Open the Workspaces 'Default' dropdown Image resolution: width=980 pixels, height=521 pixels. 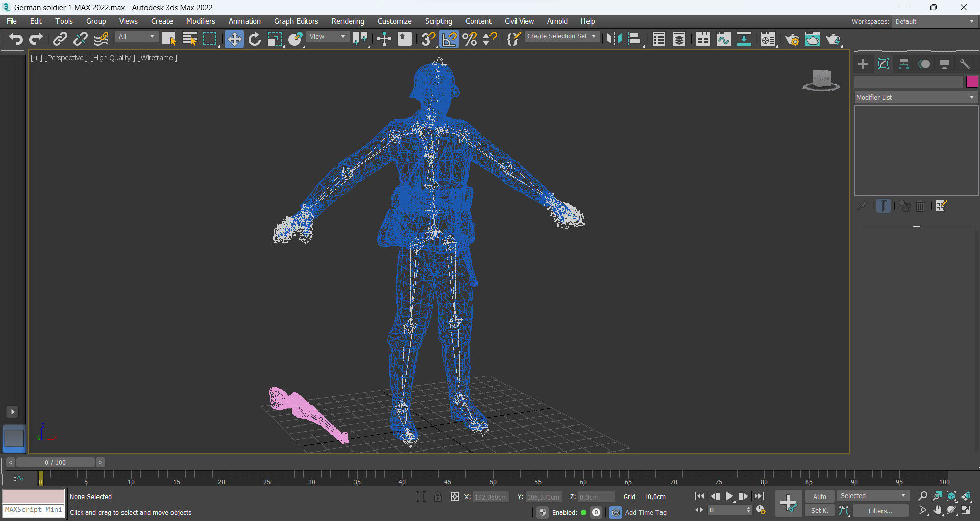coord(935,21)
